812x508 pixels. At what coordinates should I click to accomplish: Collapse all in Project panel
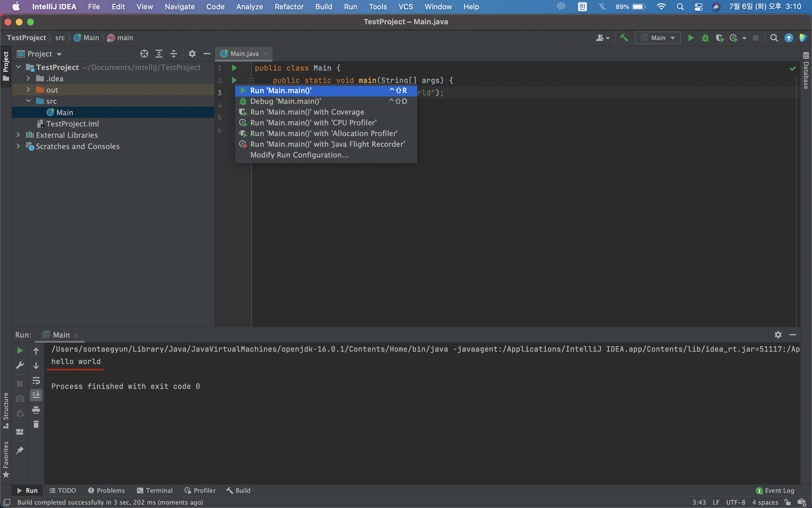click(173, 54)
